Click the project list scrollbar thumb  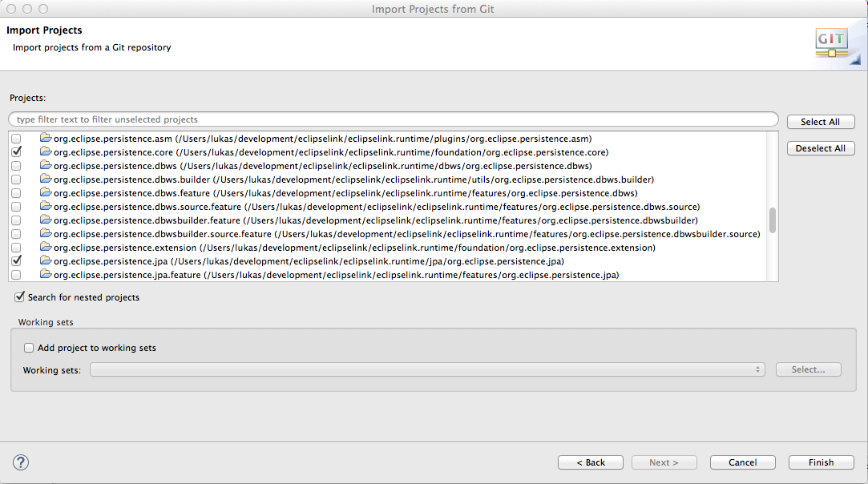click(773, 220)
